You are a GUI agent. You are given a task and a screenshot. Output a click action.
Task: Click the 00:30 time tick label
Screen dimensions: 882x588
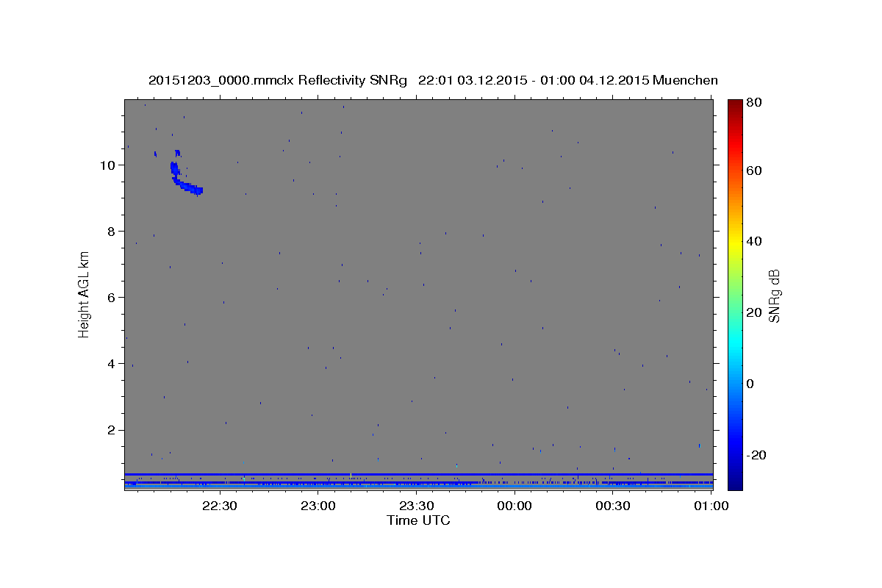pyautogui.click(x=613, y=506)
